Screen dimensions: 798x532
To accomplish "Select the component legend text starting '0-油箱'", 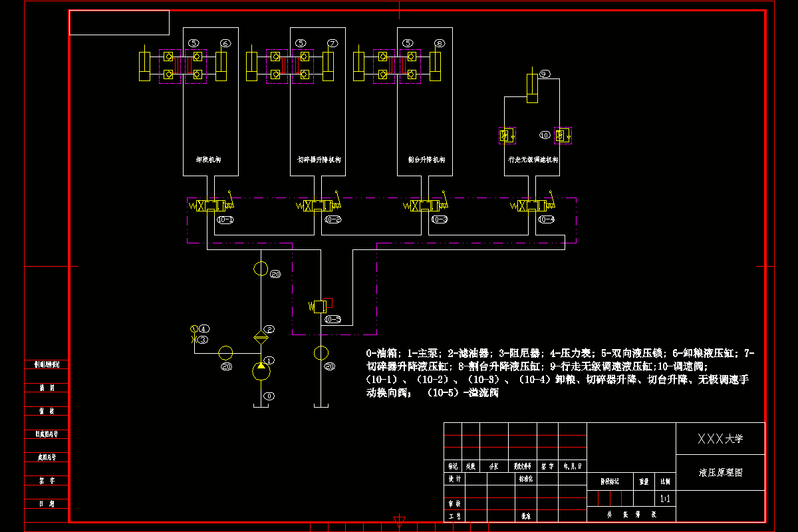I will coord(560,373).
